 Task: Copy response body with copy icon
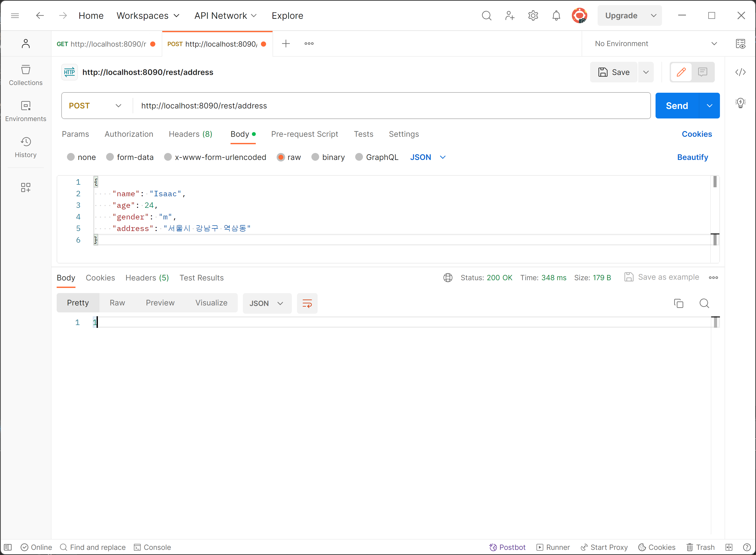[678, 303]
